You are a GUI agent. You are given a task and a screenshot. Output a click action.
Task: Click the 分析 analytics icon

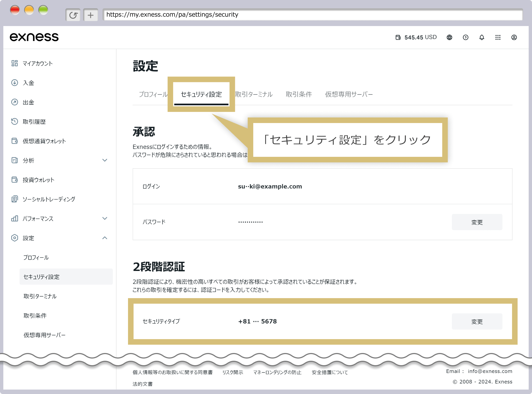click(x=15, y=160)
